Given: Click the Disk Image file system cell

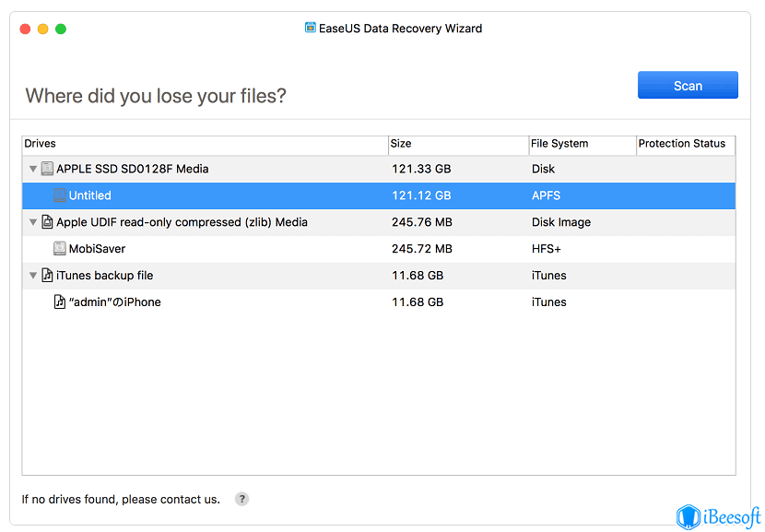Looking at the screenshot, I should (561, 222).
